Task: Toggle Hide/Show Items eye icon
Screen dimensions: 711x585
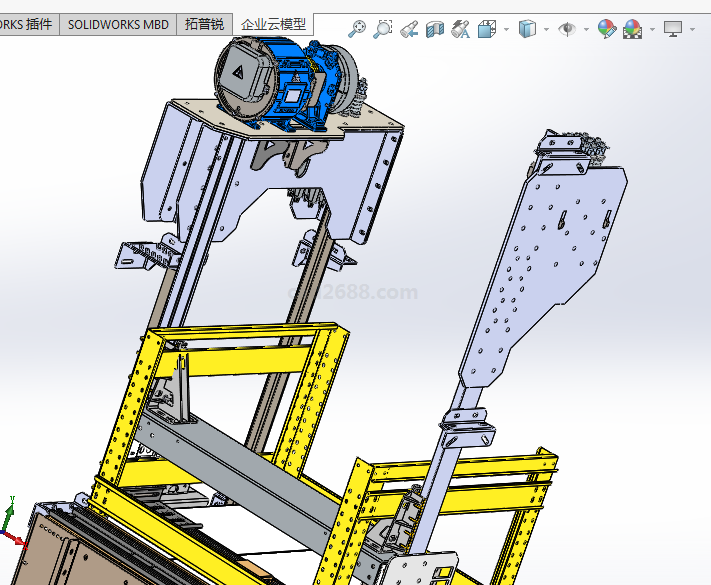Action: coord(567,30)
